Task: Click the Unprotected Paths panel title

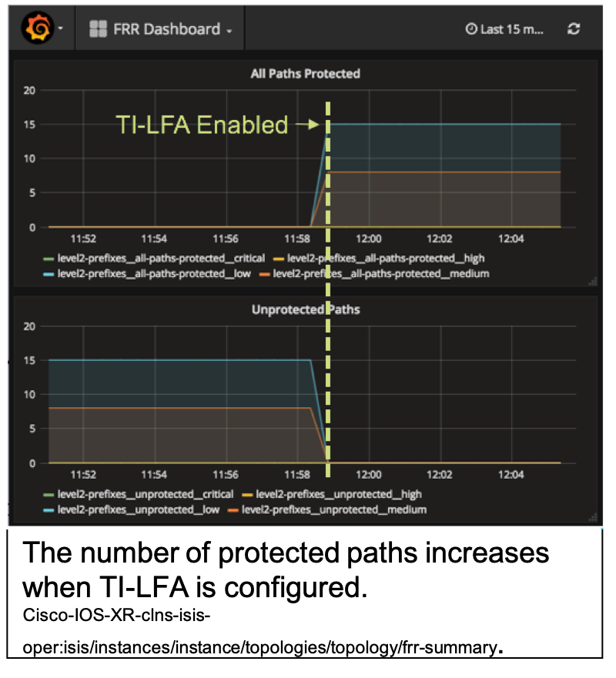Action: point(306,309)
